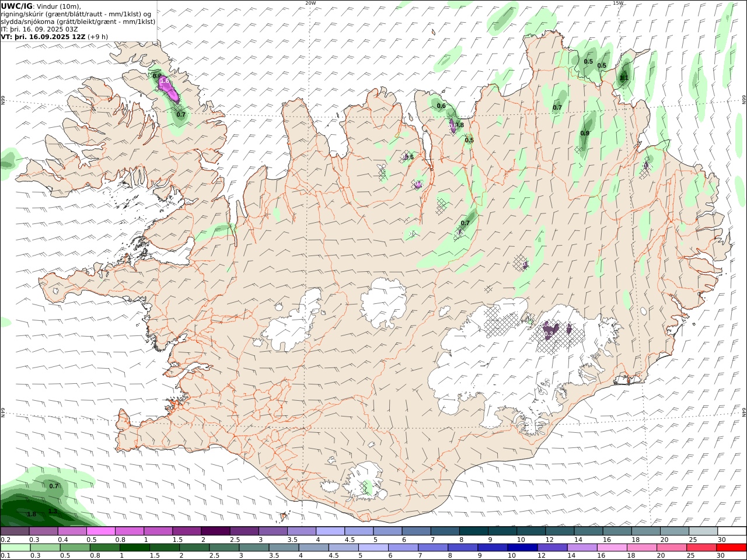Click the '2.5' label in the upper legend
The image size is (747, 560).
tap(235, 540)
